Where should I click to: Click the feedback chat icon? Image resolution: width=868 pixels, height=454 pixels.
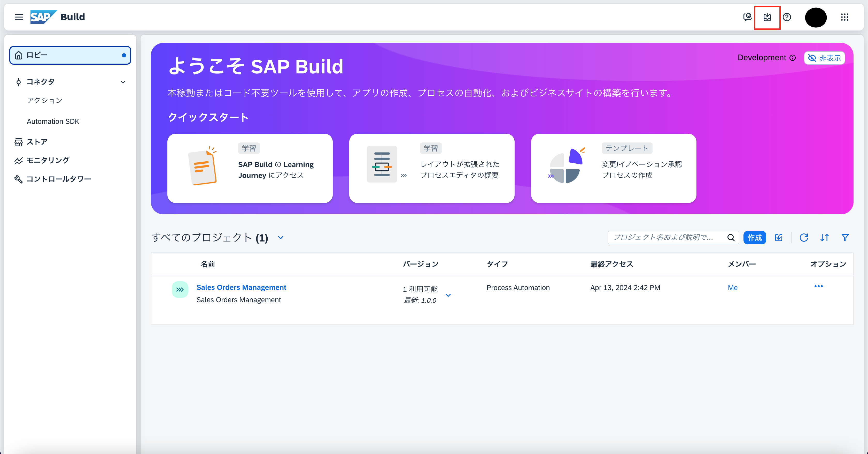(747, 17)
